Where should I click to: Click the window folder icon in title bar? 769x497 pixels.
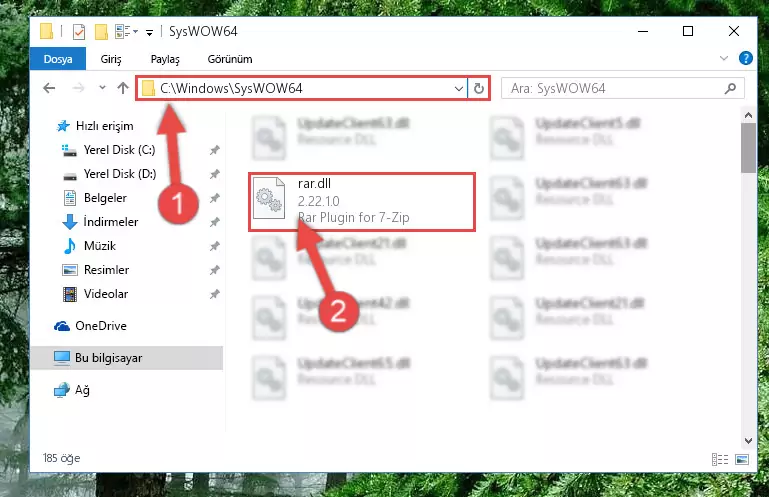47,31
